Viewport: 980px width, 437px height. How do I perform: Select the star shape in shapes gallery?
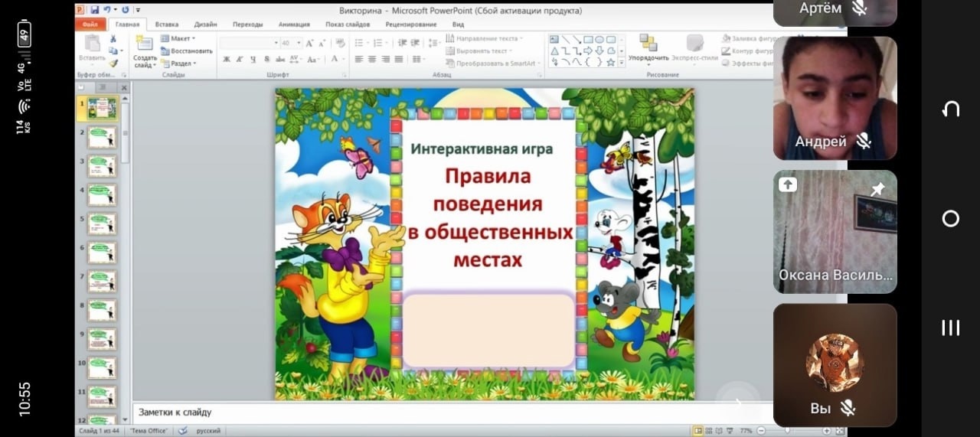click(x=611, y=62)
